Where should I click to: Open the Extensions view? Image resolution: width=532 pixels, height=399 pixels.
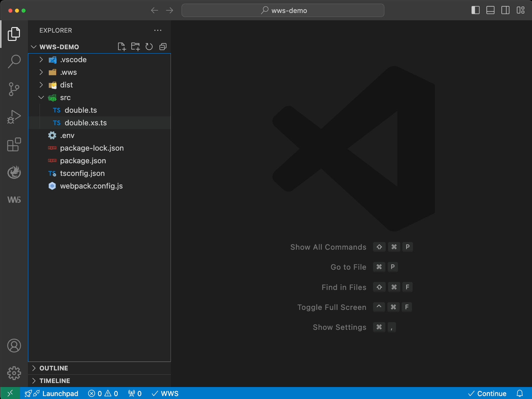point(14,145)
